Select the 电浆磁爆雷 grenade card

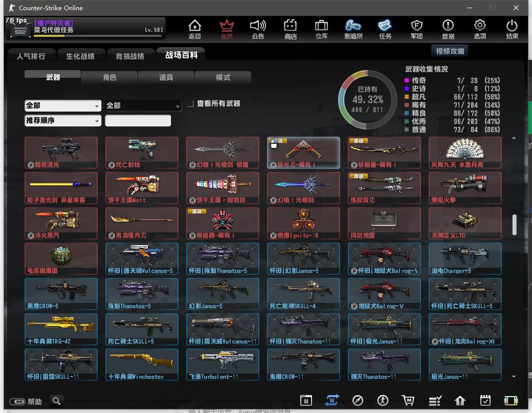coord(61,258)
